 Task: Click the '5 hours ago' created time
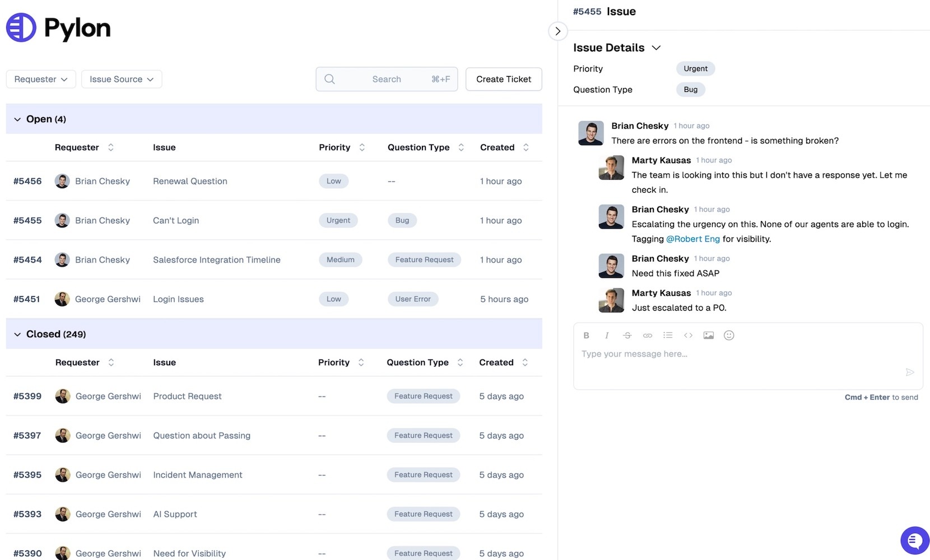(504, 299)
